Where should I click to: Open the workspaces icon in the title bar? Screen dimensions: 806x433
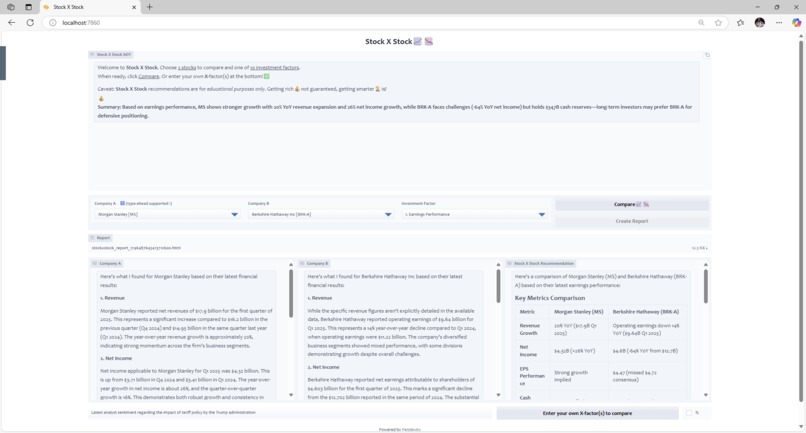[11, 7]
